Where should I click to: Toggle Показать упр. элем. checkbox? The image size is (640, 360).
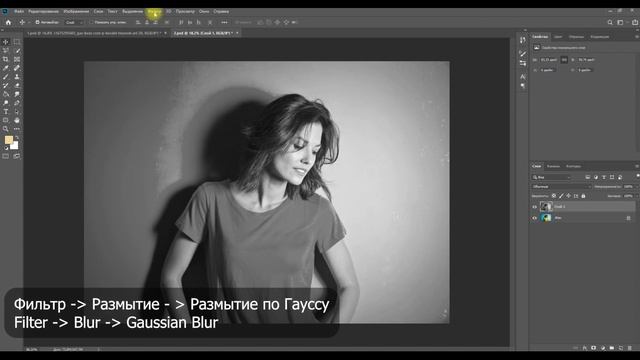91,22
